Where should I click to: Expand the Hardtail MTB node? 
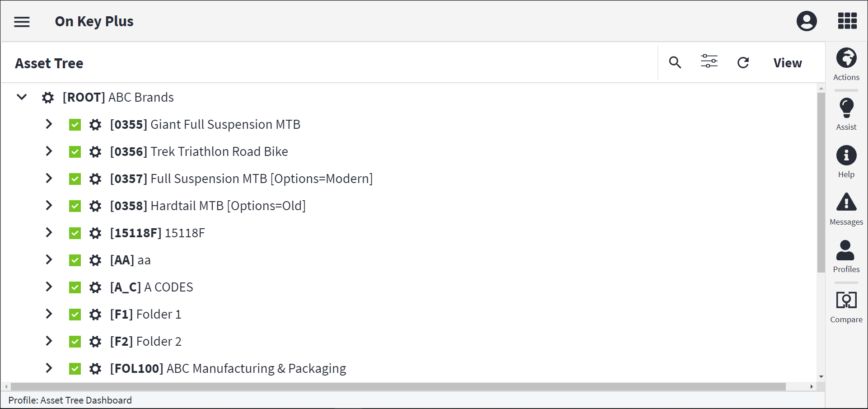[x=49, y=206]
